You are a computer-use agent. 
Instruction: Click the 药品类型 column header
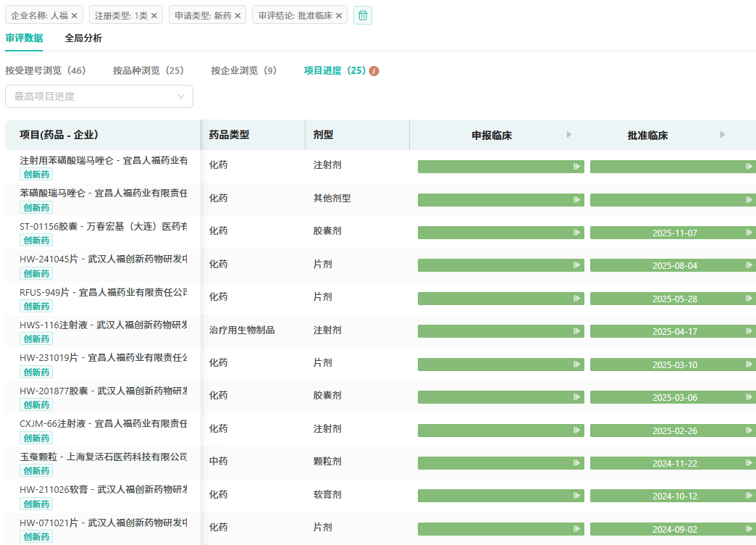pyautogui.click(x=229, y=135)
